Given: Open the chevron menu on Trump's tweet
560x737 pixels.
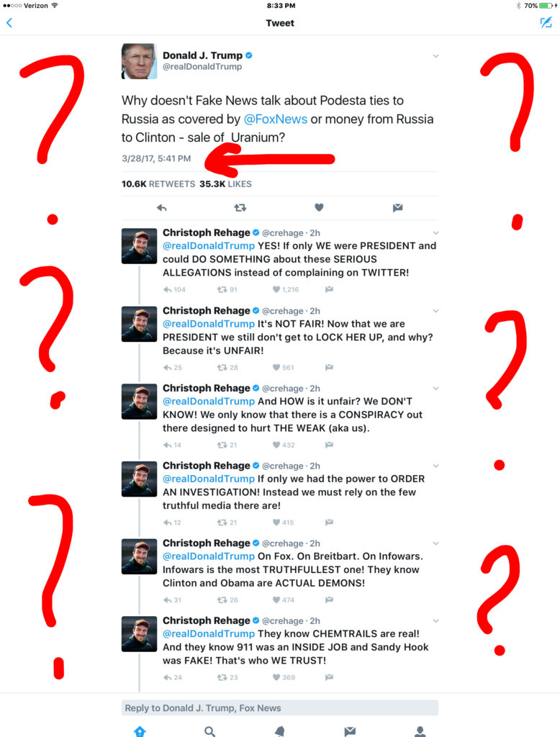Looking at the screenshot, I should pos(436,56).
